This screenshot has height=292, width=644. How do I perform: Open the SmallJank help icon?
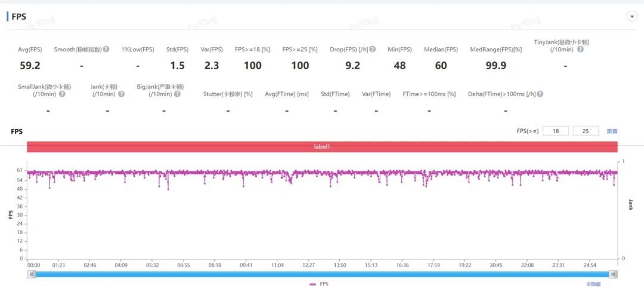click(x=62, y=94)
